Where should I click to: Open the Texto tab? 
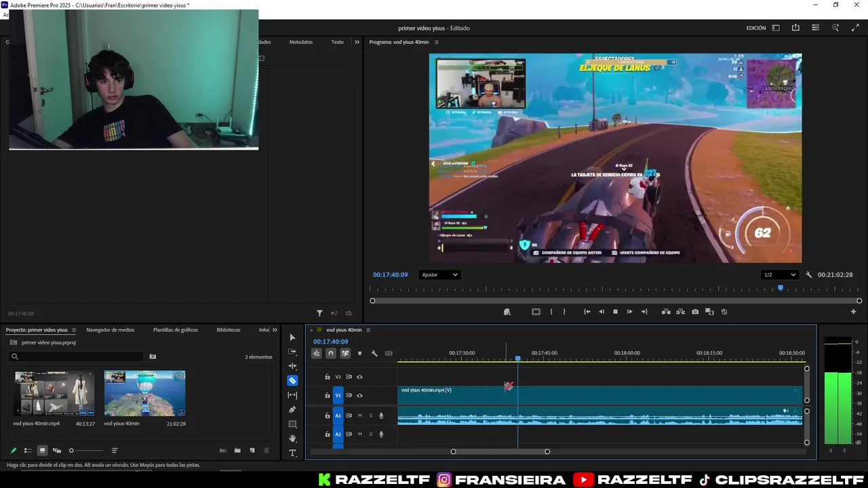click(x=338, y=42)
